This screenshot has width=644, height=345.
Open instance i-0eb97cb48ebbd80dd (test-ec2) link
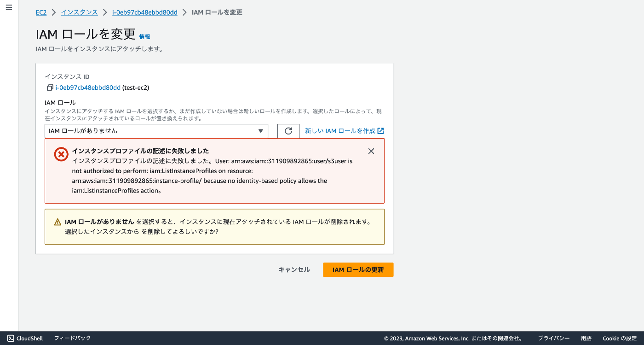pyautogui.click(x=88, y=88)
